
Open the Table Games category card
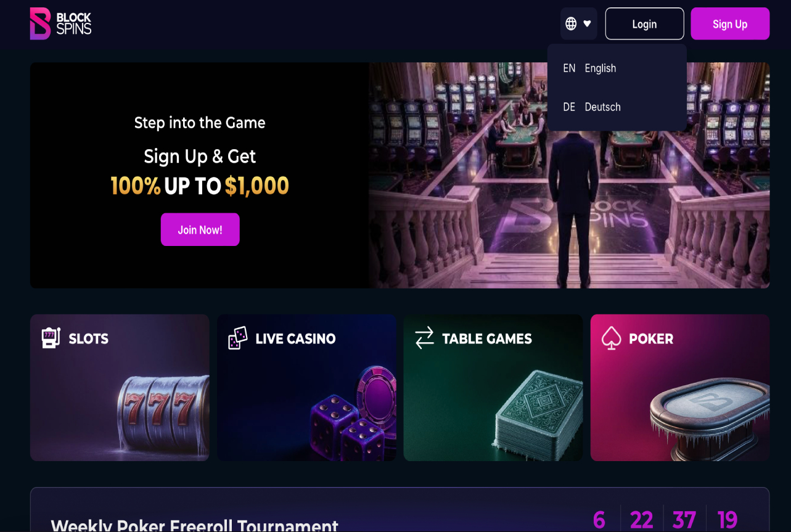point(493,388)
